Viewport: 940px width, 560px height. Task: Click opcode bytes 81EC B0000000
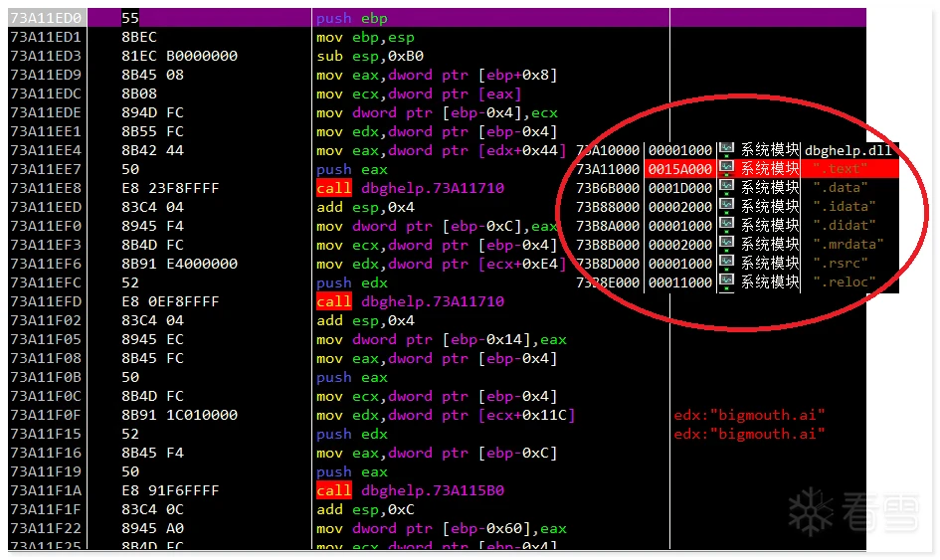179,56
